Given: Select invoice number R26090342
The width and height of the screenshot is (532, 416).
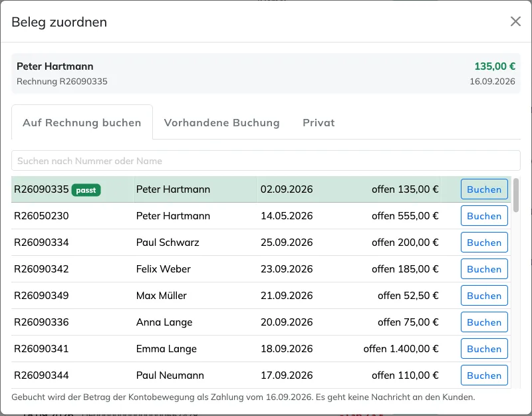Looking at the screenshot, I should tap(41, 269).
